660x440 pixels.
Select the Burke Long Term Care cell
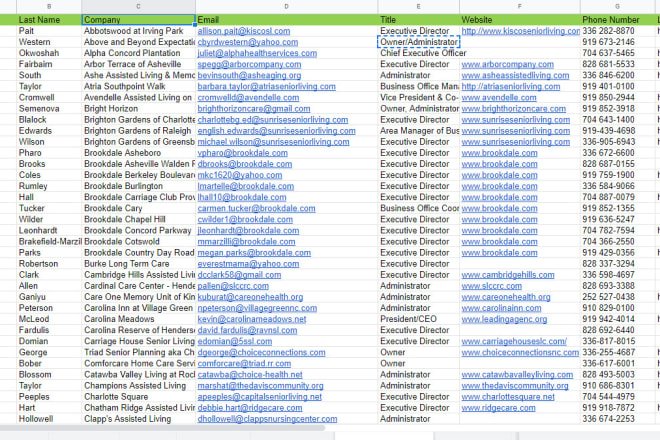(x=138, y=264)
